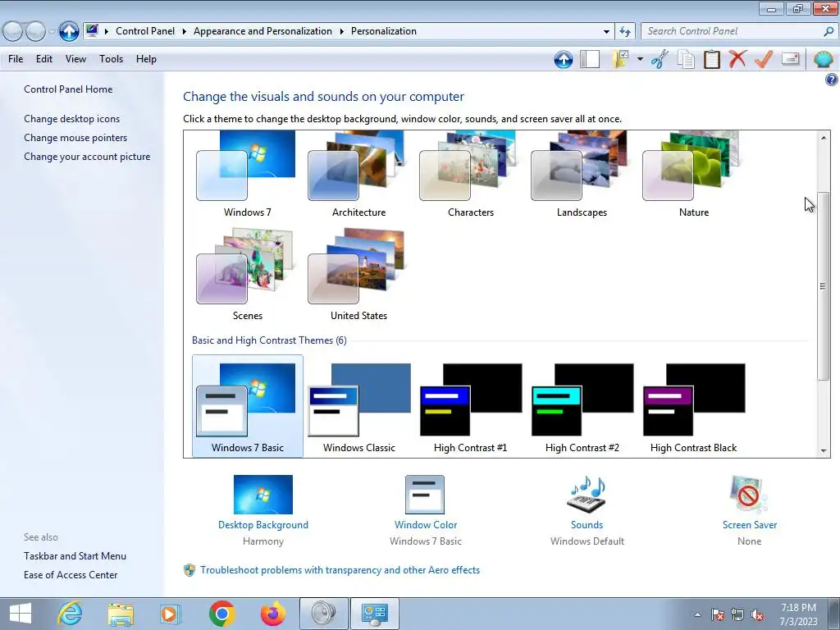Launch Internet Explorer from taskbar
This screenshot has height=630, width=840.
[x=71, y=614]
